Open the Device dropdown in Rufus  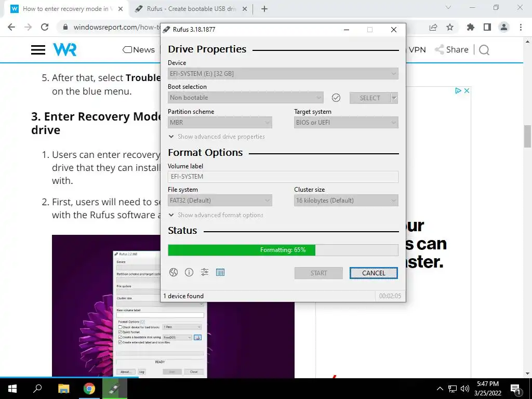(283, 74)
